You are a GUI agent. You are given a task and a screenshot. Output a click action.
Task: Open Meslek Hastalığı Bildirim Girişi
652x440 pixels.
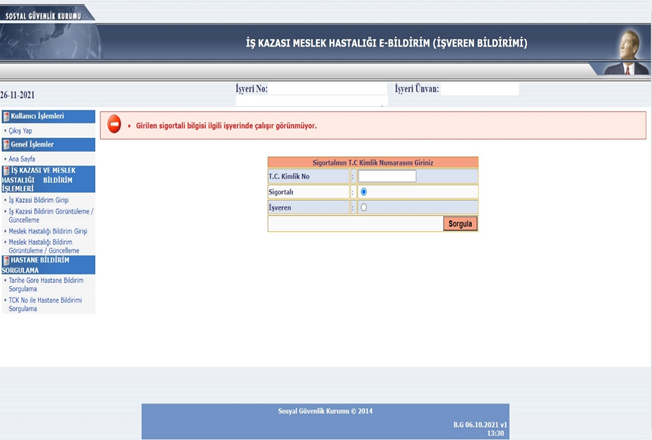tap(48, 231)
